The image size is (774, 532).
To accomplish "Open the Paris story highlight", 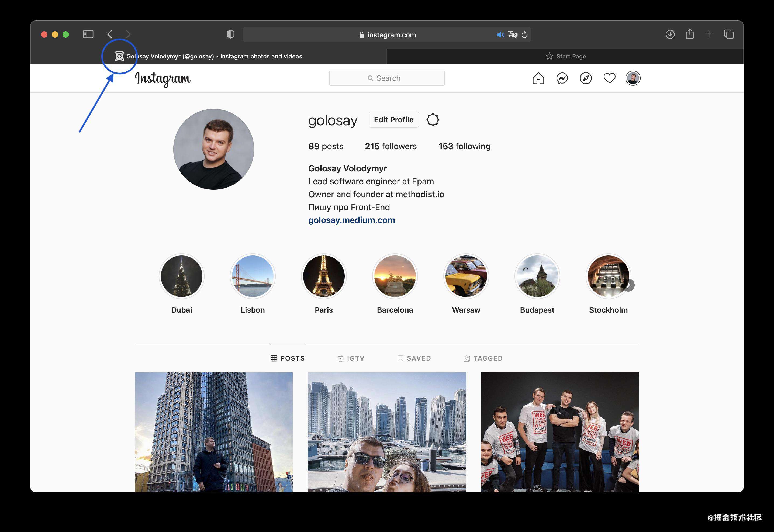I will click(x=324, y=276).
